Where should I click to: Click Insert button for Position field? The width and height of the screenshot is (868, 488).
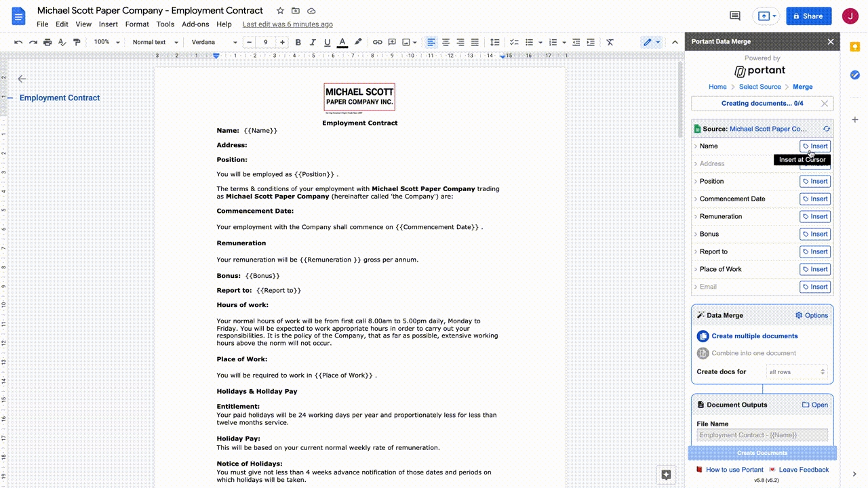click(814, 182)
